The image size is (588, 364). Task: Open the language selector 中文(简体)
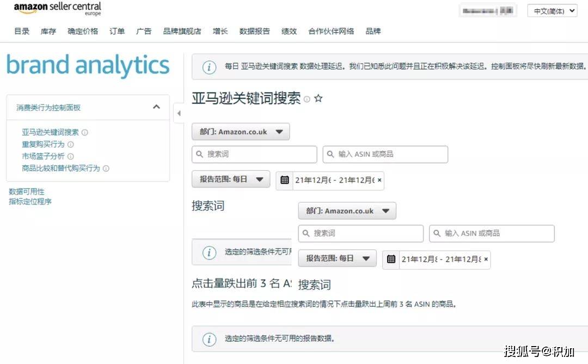pos(552,11)
